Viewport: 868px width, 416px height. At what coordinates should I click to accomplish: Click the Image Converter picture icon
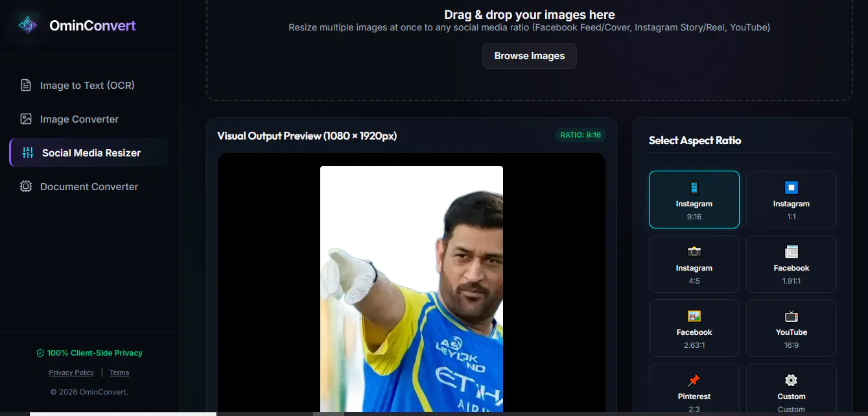click(x=26, y=119)
